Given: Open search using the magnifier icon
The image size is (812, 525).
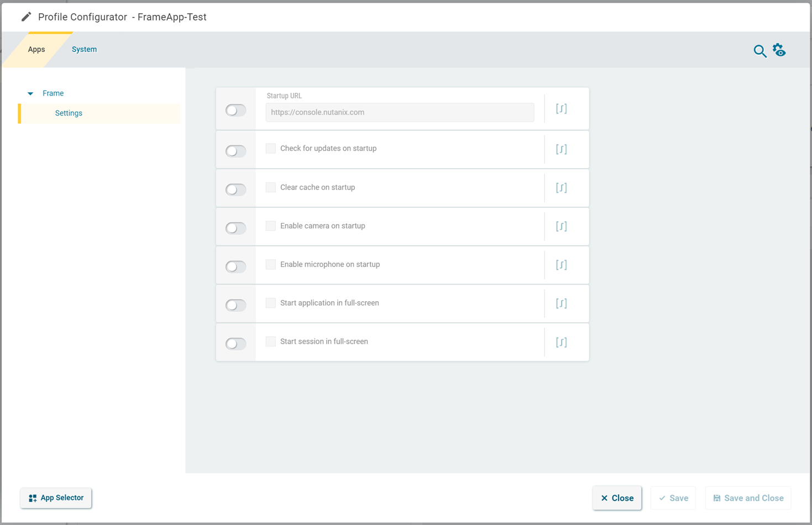Looking at the screenshot, I should pos(759,51).
